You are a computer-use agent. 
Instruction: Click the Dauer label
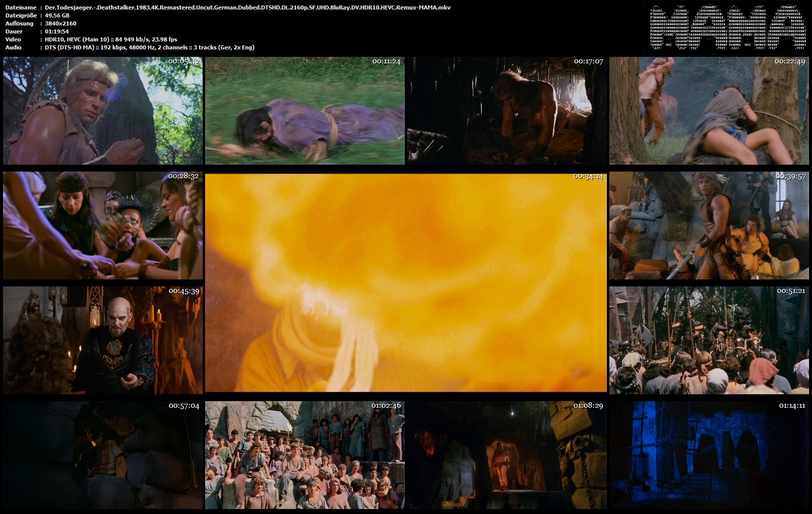point(14,31)
